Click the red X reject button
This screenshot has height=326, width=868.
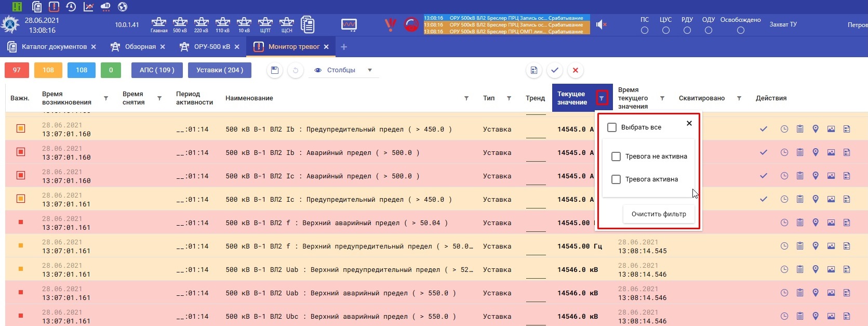pyautogui.click(x=575, y=70)
